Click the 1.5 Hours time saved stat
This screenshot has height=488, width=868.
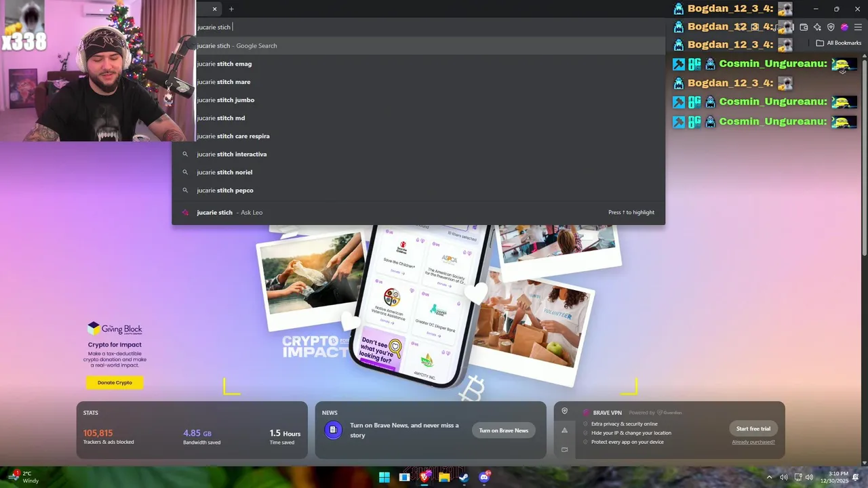click(x=285, y=437)
